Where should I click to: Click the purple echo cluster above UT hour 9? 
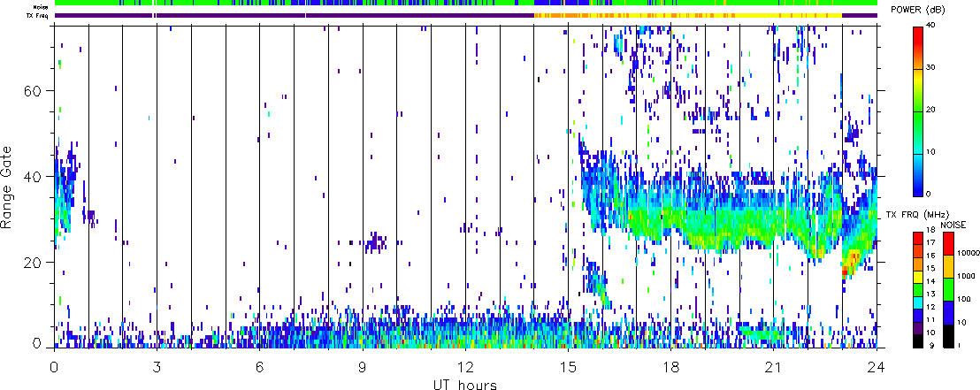(x=376, y=242)
